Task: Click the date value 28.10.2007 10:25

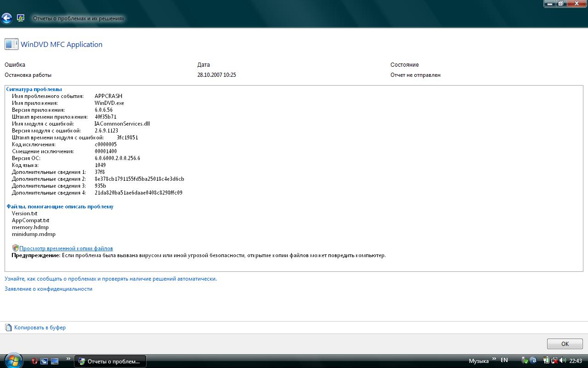Action: point(217,75)
